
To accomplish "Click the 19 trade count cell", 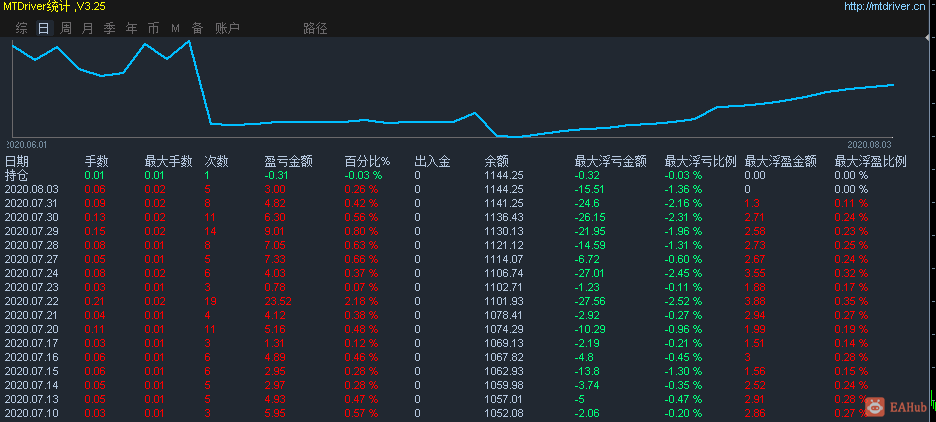I will click(x=210, y=301).
